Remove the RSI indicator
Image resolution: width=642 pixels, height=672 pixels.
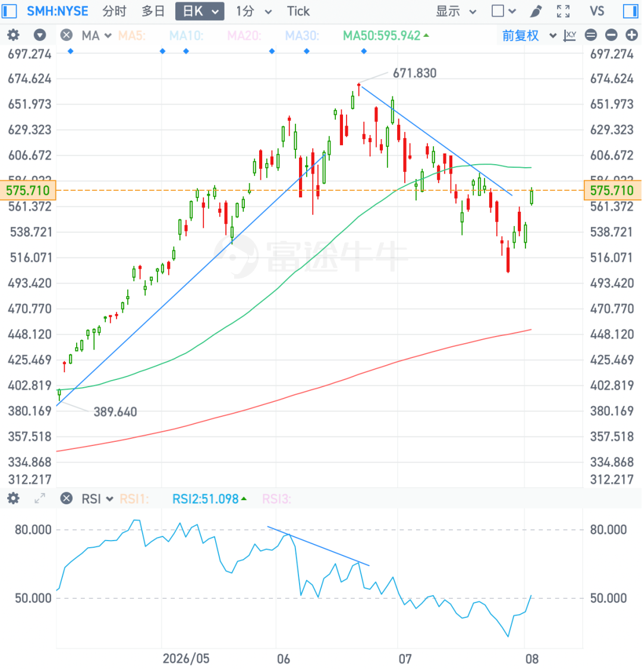(67, 498)
